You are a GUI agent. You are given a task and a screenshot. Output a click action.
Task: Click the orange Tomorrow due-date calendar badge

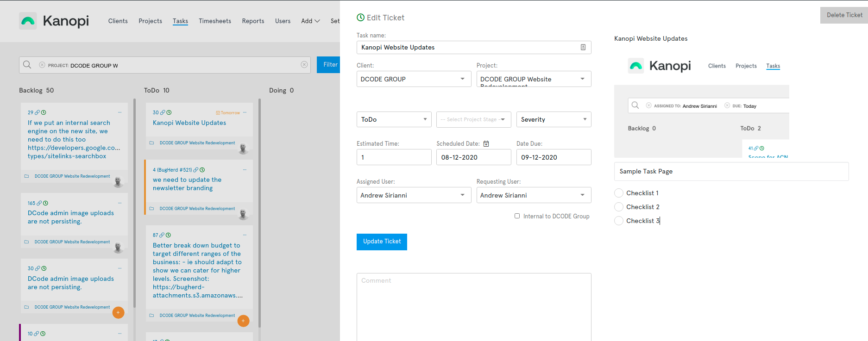tap(228, 113)
